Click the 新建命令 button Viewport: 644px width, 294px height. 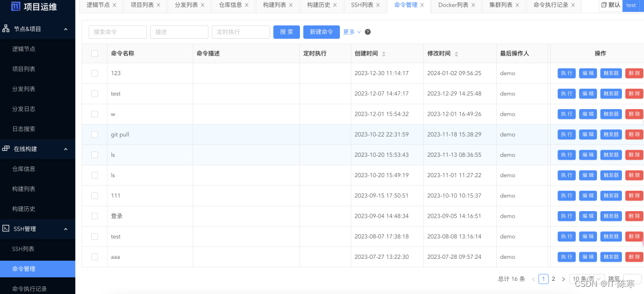pyautogui.click(x=321, y=32)
